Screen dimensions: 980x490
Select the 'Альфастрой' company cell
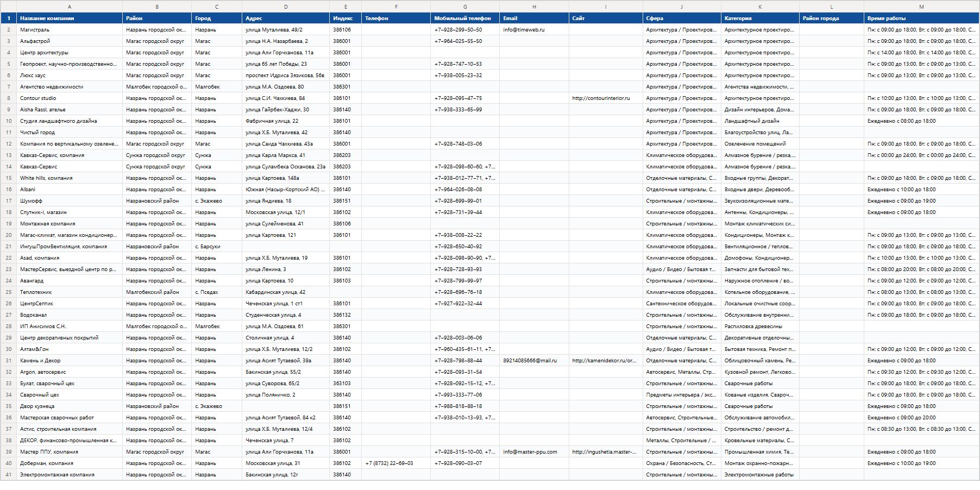[70, 41]
